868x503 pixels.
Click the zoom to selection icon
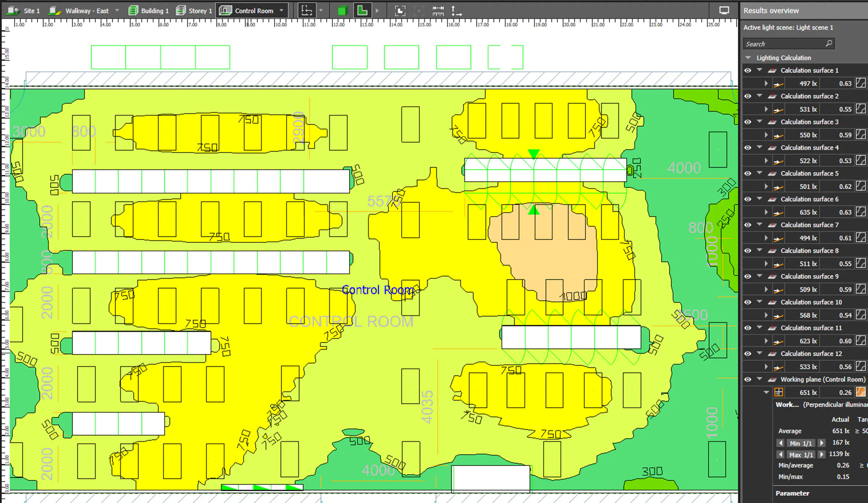418,11
